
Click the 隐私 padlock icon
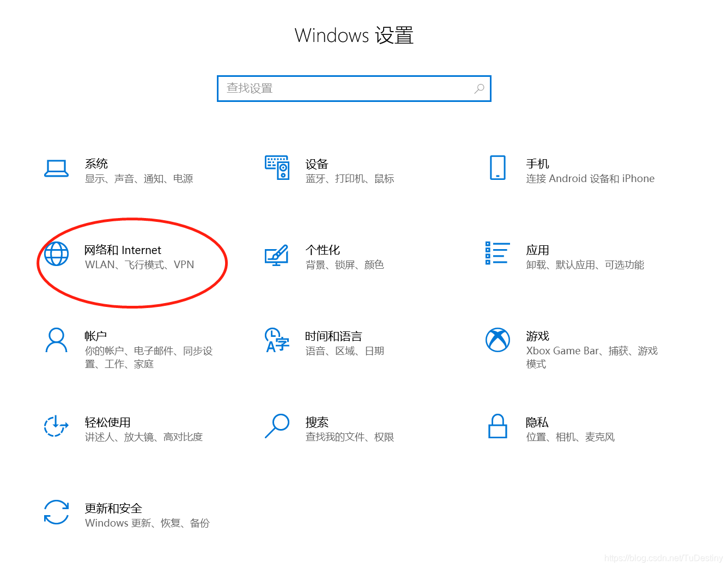coord(498,426)
